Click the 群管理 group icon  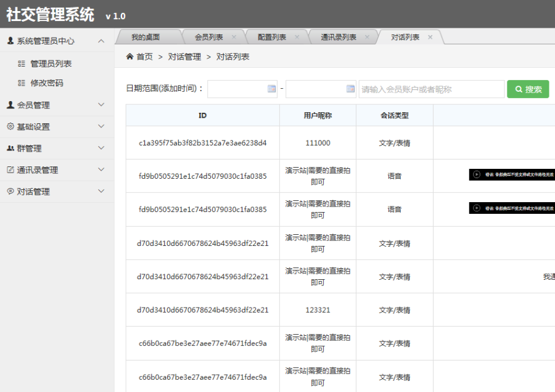click(10, 149)
